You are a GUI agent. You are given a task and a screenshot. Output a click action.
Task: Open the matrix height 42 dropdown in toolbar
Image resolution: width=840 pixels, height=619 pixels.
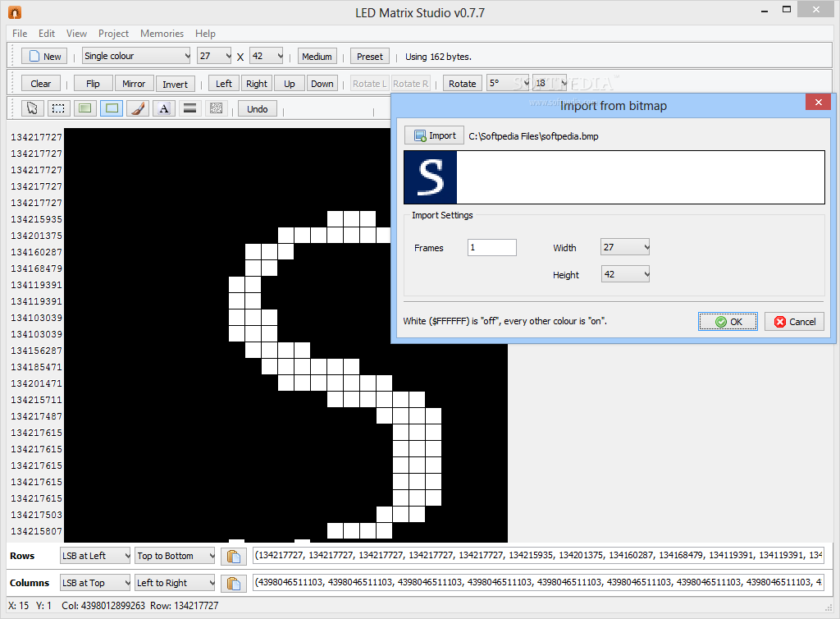click(x=267, y=56)
